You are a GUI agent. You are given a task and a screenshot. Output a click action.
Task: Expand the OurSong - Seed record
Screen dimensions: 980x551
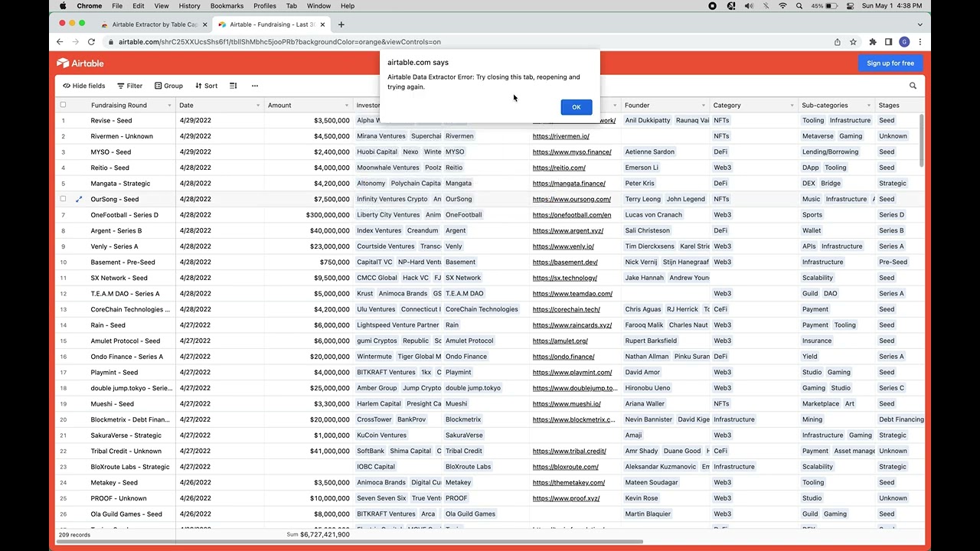78,199
